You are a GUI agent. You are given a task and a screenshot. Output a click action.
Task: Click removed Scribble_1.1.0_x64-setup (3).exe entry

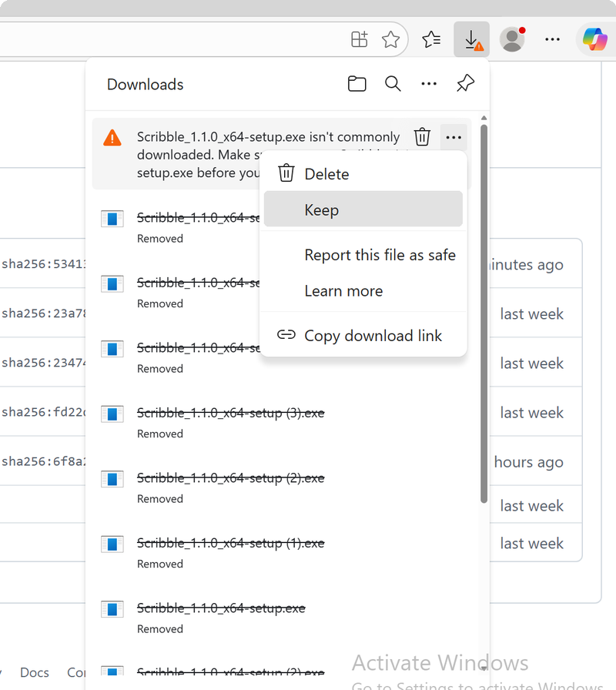tap(282, 423)
